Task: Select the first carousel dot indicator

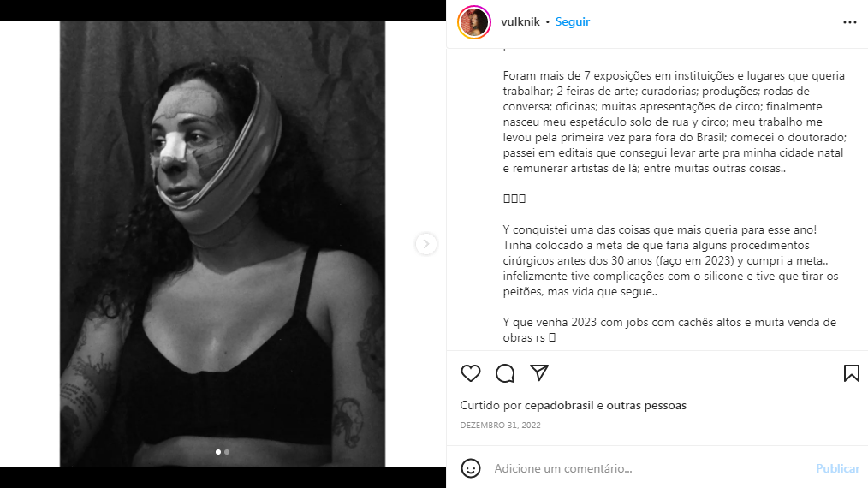Action: (218, 452)
